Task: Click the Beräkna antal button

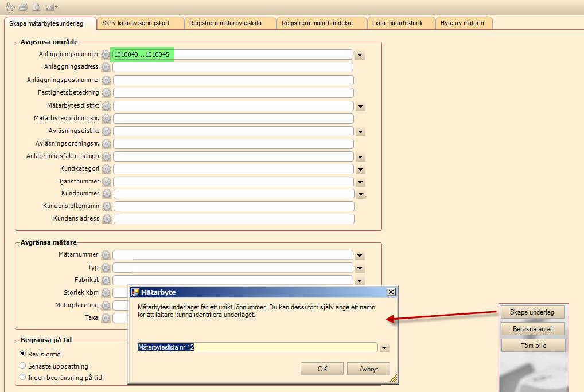Action: point(532,329)
